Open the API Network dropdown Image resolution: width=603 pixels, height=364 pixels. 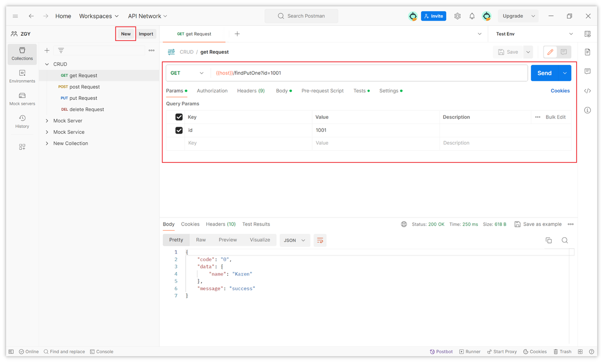[x=147, y=16]
